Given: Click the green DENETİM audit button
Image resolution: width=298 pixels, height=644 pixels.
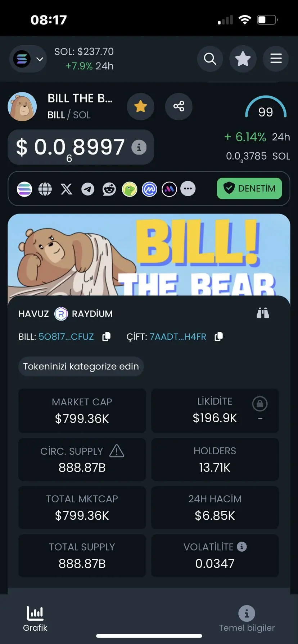Looking at the screenshot, I should tap(249, 188).
